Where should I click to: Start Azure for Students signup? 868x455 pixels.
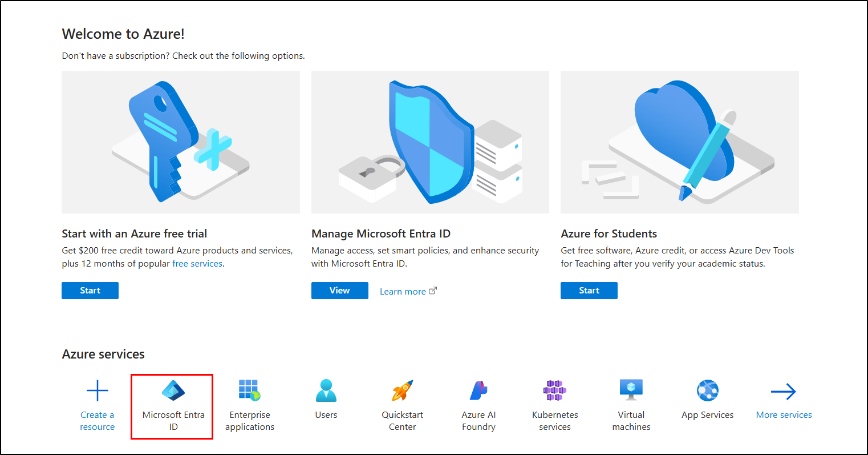[589, 290]
